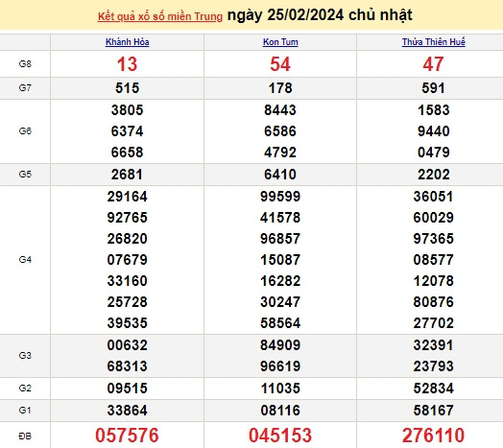The image size is (503, 448).
Task: Select G4 number 30247
Action: coord(280,302)
